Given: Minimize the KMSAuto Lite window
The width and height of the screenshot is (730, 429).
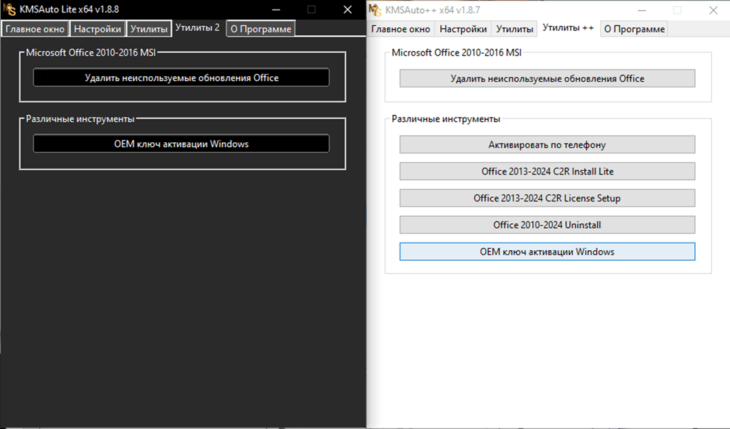Looking at the screenshot, I should [276, 9].
